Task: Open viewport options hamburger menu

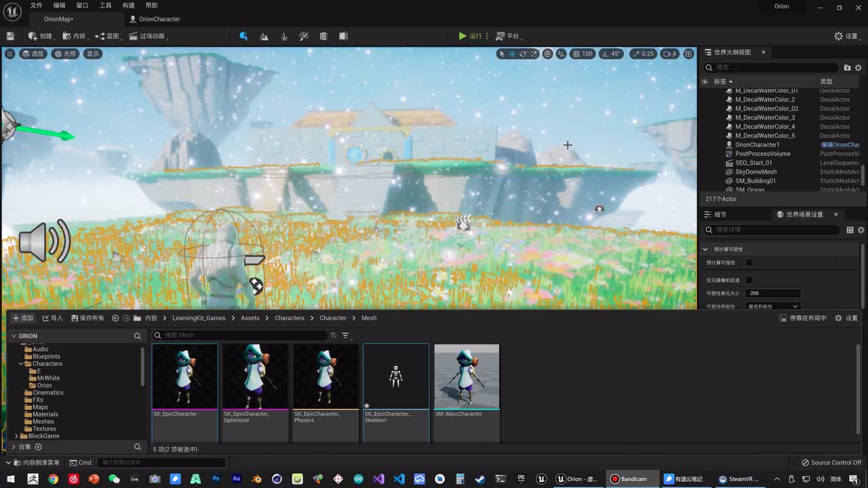Action: click(9, 54)
